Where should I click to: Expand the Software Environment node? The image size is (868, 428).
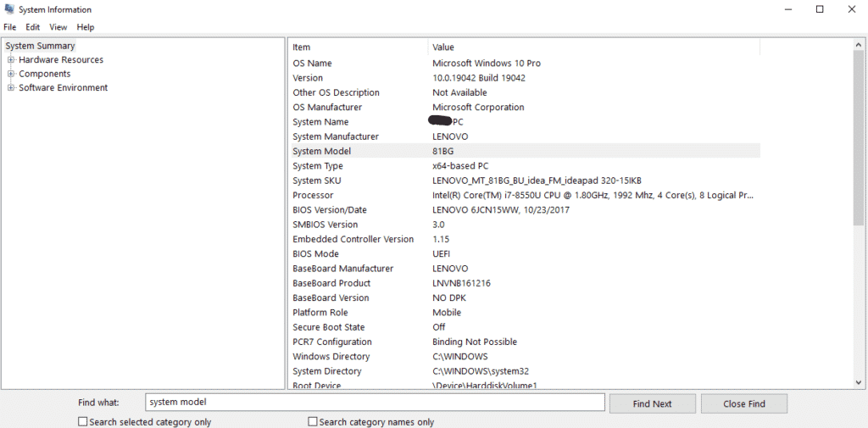pos(10,87)
